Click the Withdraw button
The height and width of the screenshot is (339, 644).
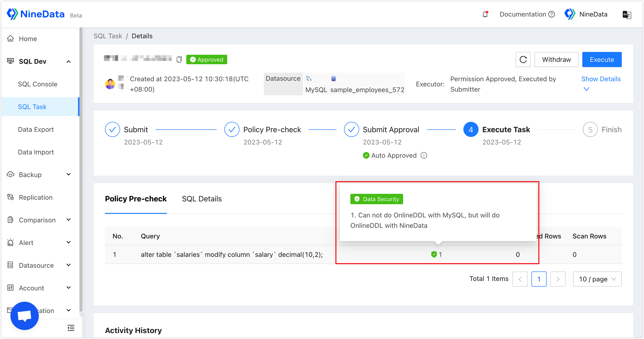(556, 59)
